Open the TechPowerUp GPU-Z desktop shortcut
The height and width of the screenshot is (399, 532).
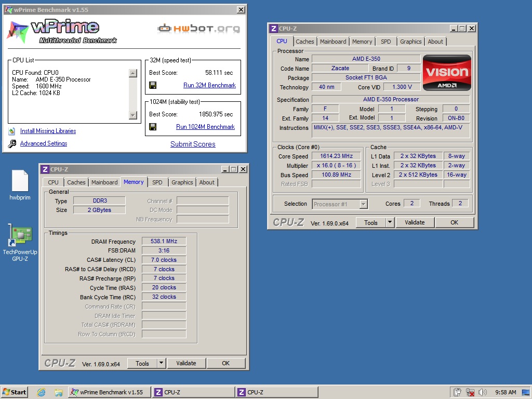tap(20, 243)
